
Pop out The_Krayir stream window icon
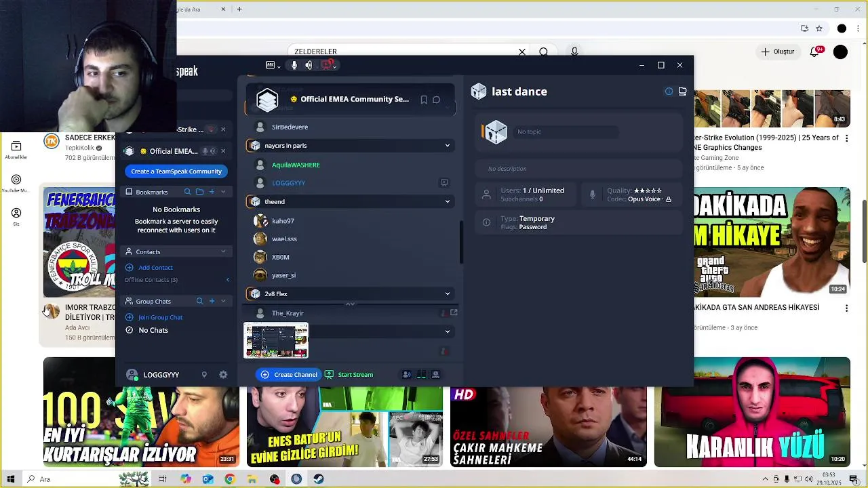click(x=454, y=312)
